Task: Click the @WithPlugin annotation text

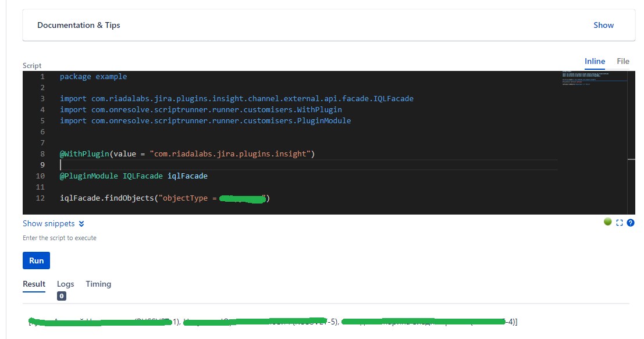Action: click(84, 154)
